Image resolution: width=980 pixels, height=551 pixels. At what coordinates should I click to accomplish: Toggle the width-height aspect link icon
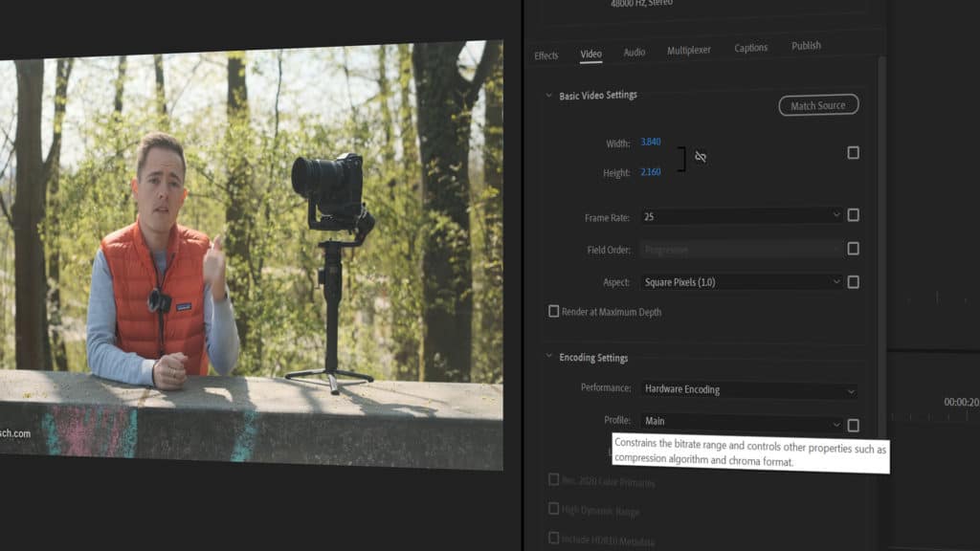pos(701,157)
